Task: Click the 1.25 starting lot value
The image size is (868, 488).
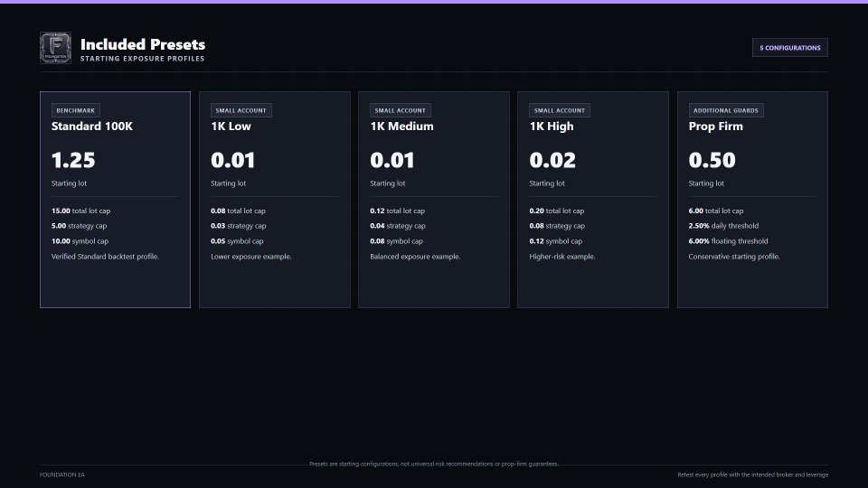Action: (73, 161)
